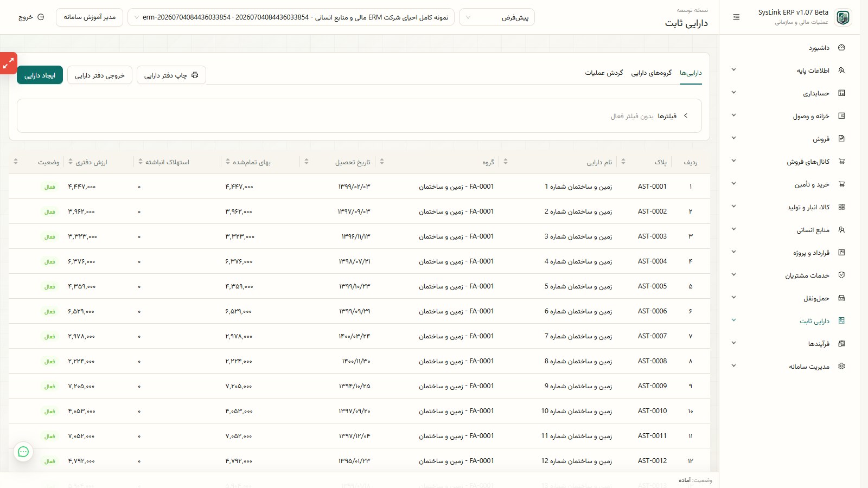
Task: Toggle sort on تاریخ تحصیل column
Action: pyautogui.click(x=306, y=162)
